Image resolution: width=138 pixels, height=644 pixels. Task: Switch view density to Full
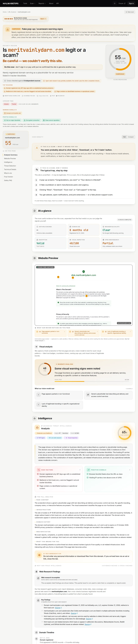[x=124, y=137]
